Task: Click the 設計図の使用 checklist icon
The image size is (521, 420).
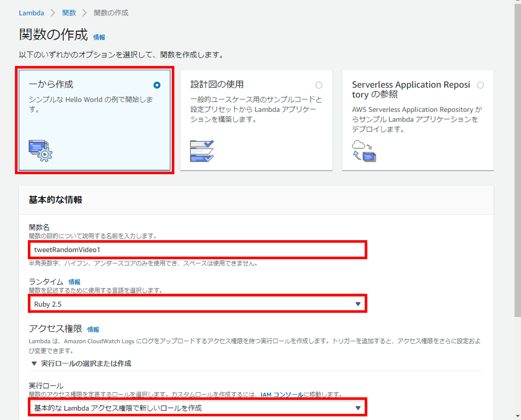Action: click(202, 151)
